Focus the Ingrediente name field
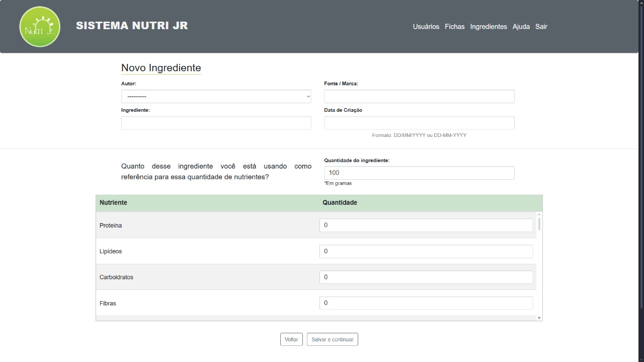Viewport: 644px width, 362px height. coord(216,123)
